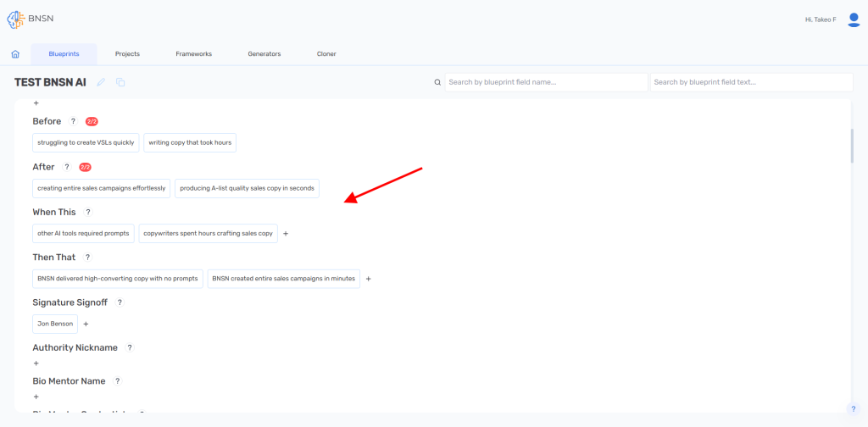Click the 'Bio Mentor Name' heading
Viewport: 868px width, 427px height.
70,381
